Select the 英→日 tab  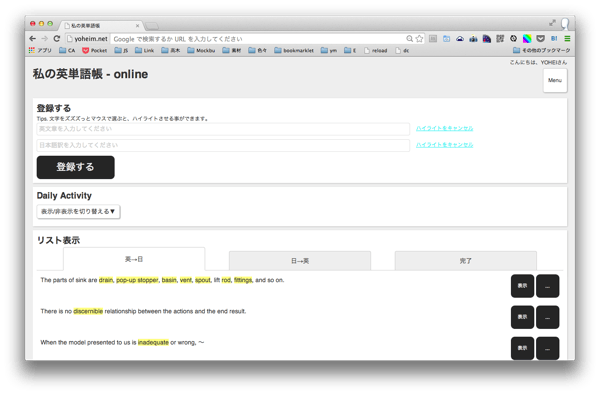pos(134,259)
